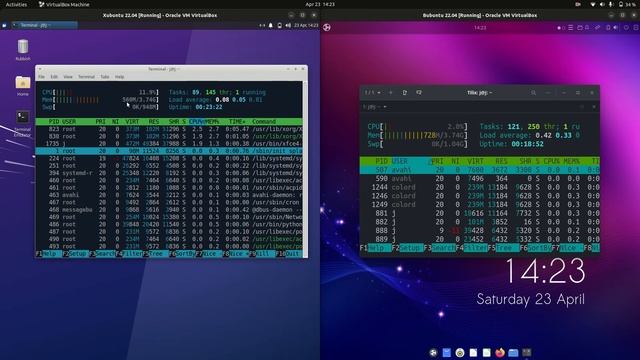Open the Budgie menu icon in Bubuntu panel
The height and width of the screenshot is (360, 640).
coord(327,27)
